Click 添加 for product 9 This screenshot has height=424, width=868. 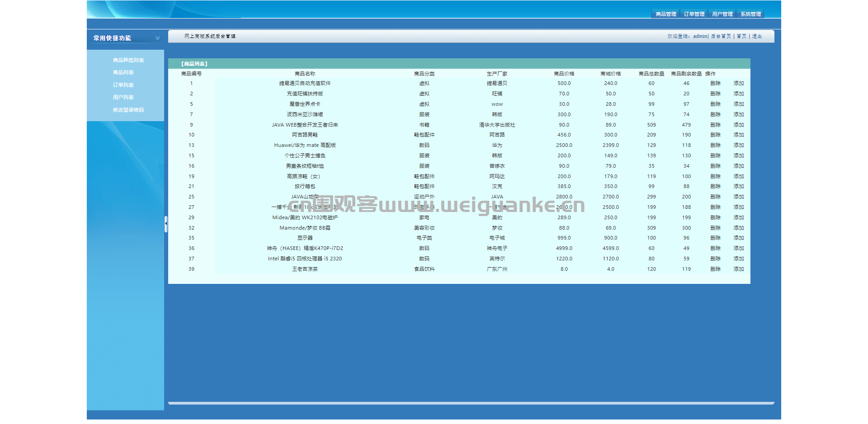739,125
